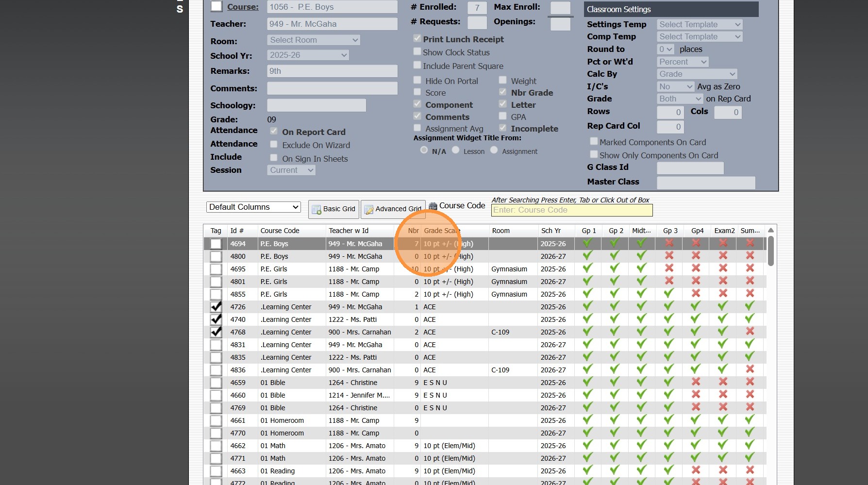Open the Session Current dropdown
The image size is (868, 485).
click(x=291, y=170)
